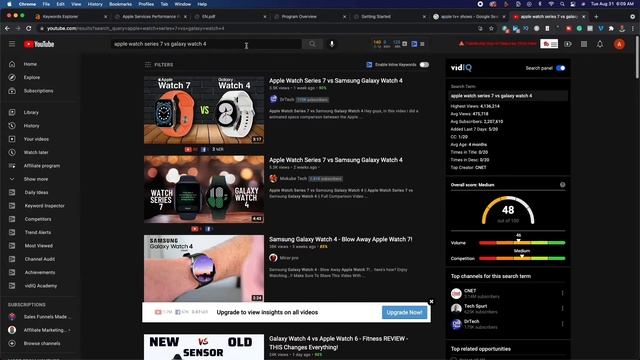
Task: Open vidIQ Competitors
Action: [38, 219]
